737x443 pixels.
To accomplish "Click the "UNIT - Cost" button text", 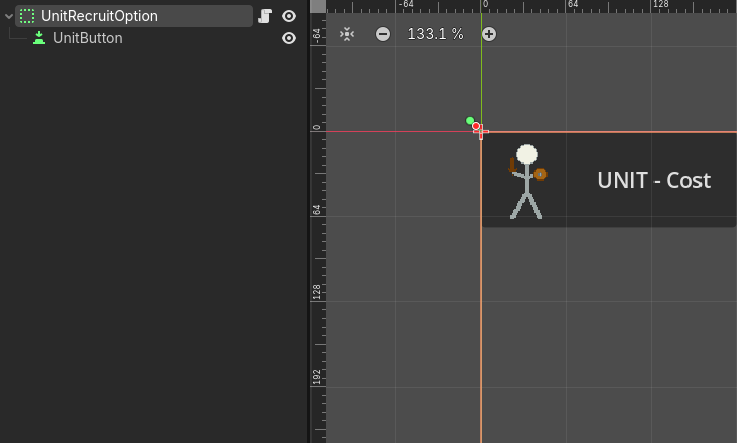I will pyautogui.click(x=654, y=180).
